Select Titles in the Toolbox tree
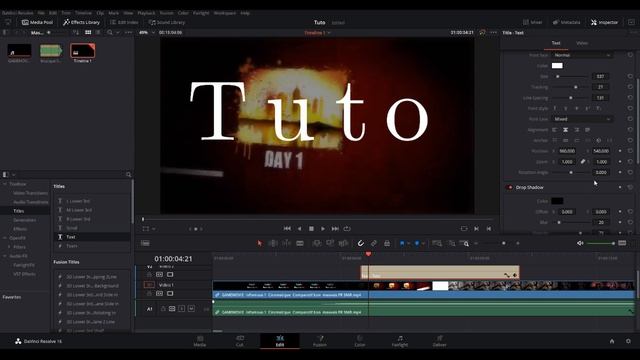This screenshot has height=360, width=640. (18, 211)
